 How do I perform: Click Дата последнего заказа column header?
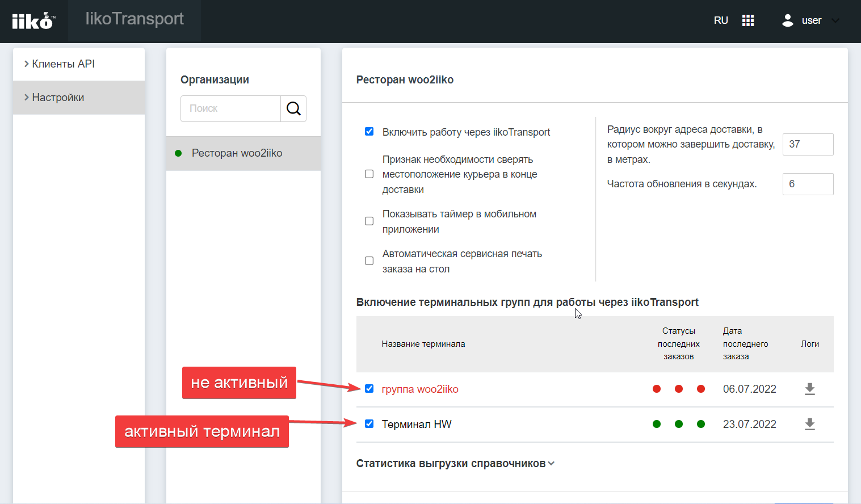coord(745,344)
